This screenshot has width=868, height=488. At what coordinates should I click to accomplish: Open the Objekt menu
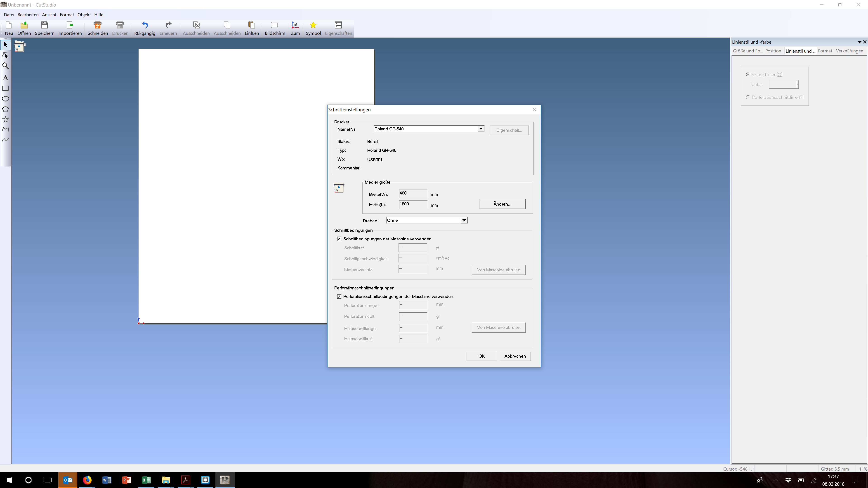coord(84,15)
